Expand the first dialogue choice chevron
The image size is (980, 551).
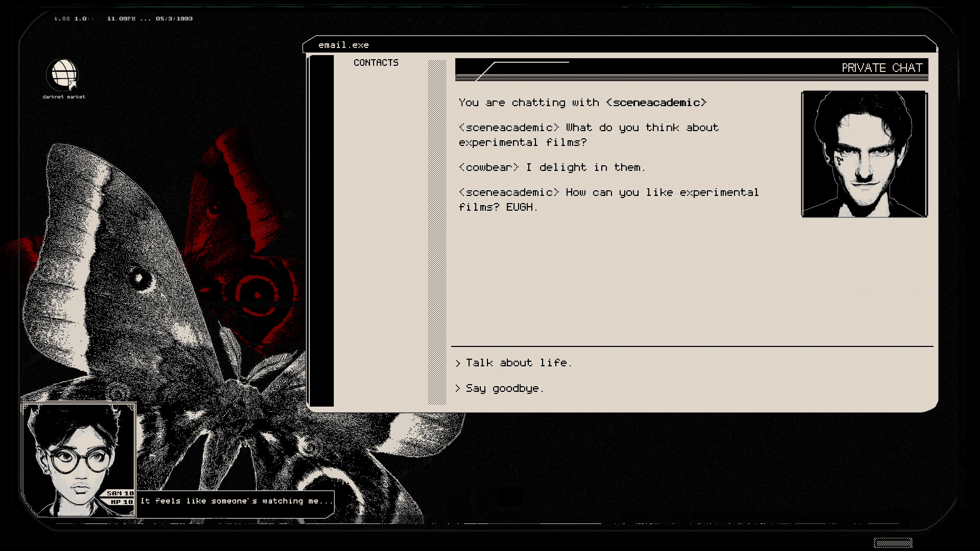[458, 363]
